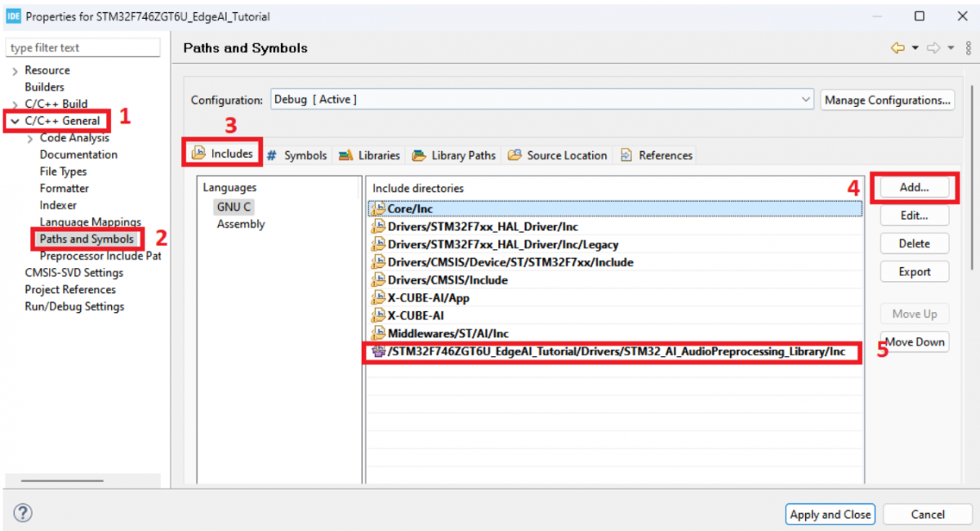Select Paths and Symbols in the tree
This screenshot has height=531, width=980.
click(x=87, y=239)
